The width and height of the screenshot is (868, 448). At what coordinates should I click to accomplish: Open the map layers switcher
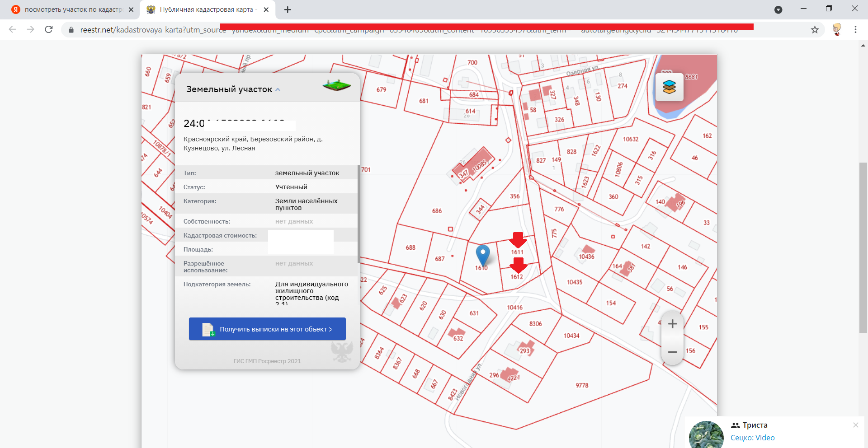pos(669,87)
